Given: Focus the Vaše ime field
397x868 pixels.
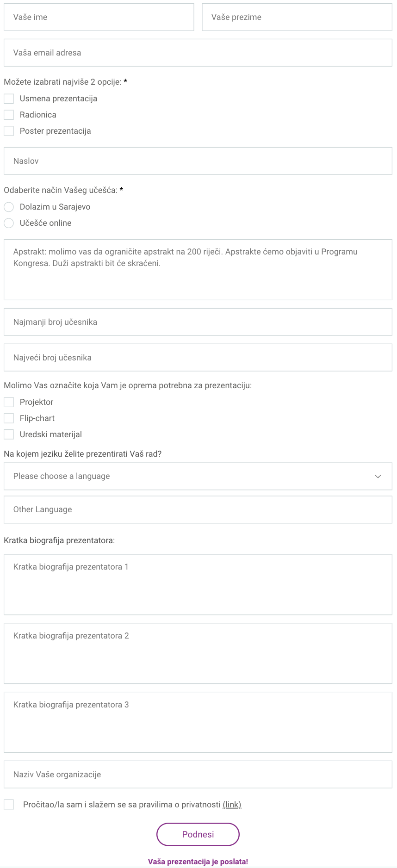Looking at the screenshot, I should 99,17.
